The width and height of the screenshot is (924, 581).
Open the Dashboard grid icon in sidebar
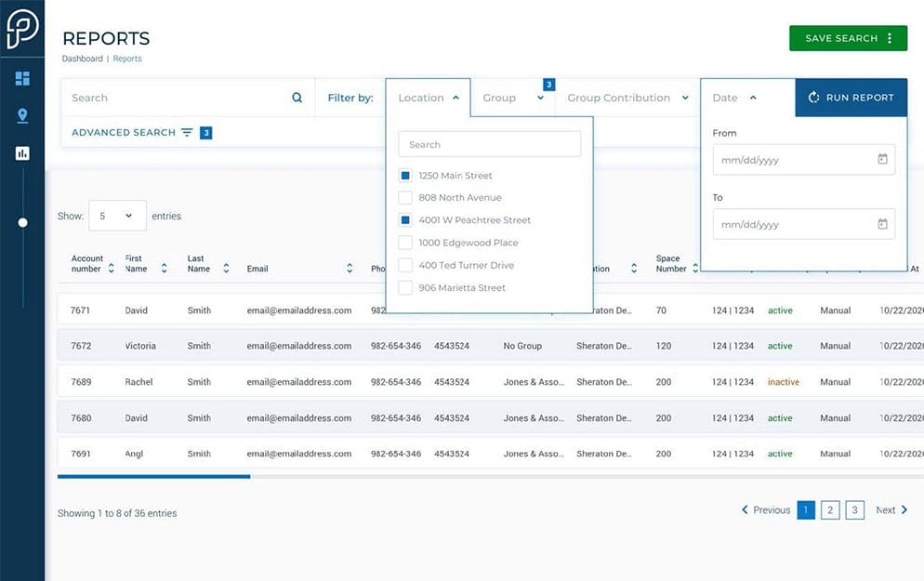21,78
